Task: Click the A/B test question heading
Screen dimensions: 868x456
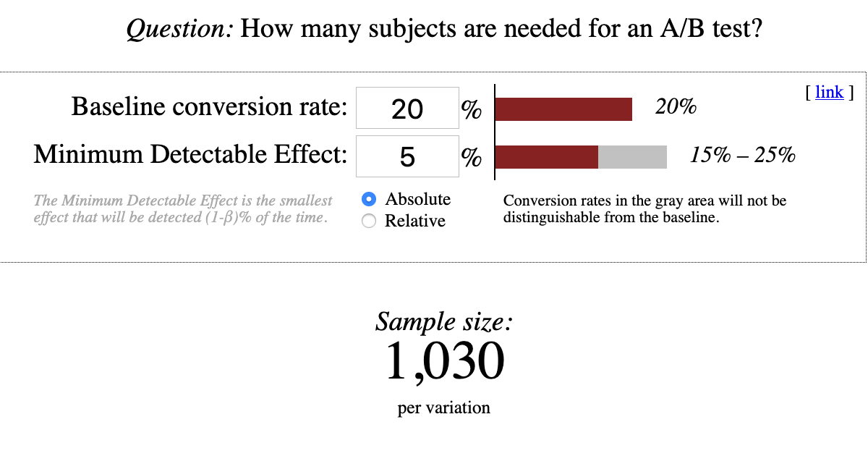Action: 444,30
